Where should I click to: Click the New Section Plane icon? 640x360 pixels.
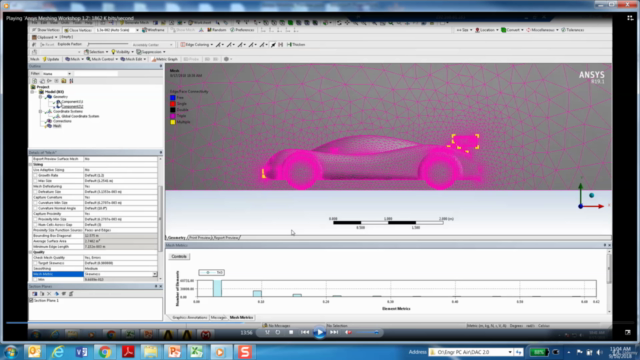click(x=35, y=294)
